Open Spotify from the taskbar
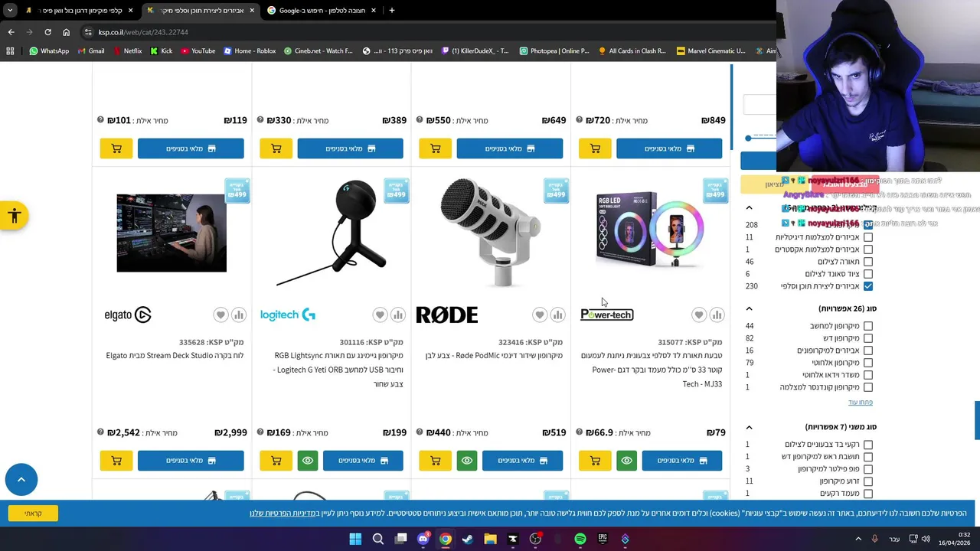The height and width of the screenshot is (551, 980). pyautogui.click(x=580, y=539)
